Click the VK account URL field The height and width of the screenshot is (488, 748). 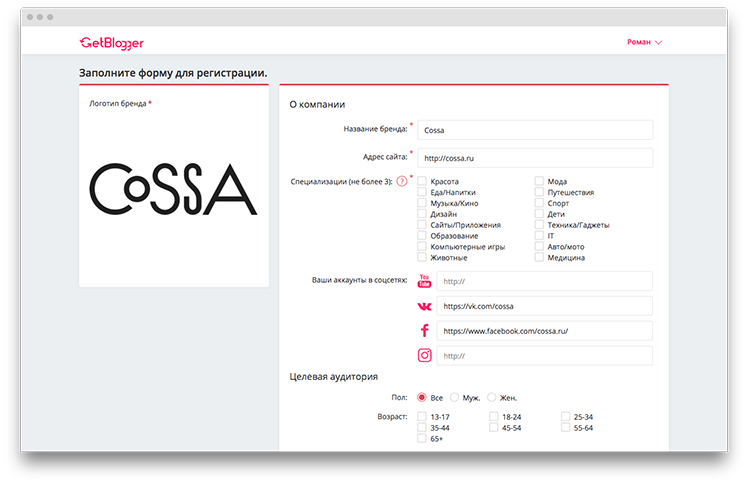coord(544,306)
